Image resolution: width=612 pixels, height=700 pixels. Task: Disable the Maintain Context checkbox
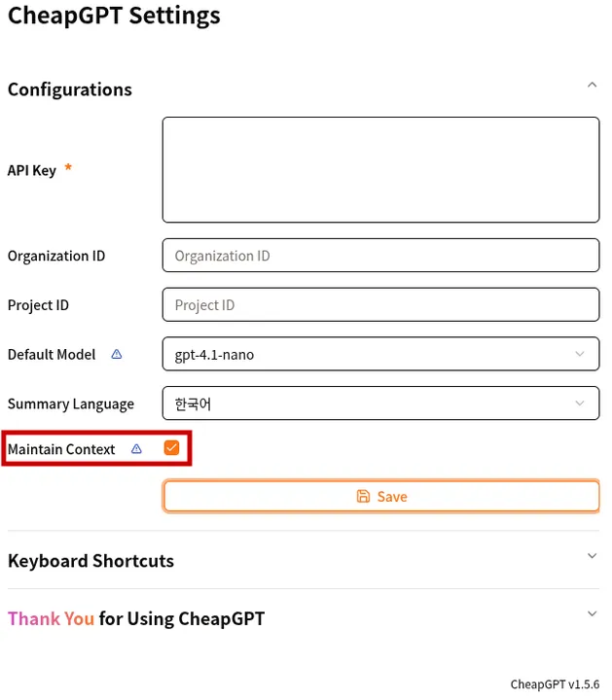tap(171, 448)
